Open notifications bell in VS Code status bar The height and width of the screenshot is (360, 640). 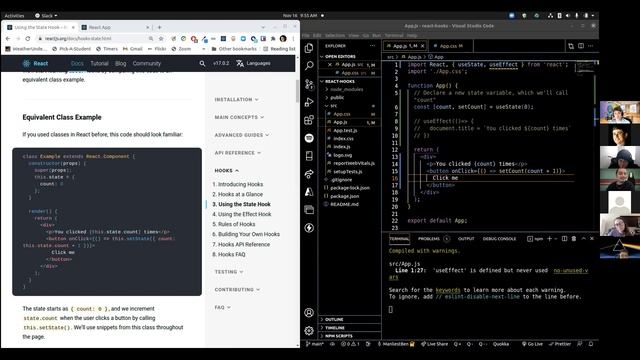point(591,344)
